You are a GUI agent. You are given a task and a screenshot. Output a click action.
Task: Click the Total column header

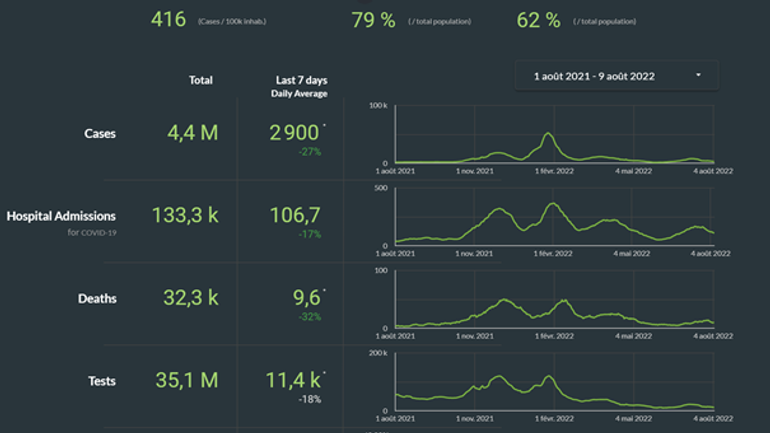pyautogui.click(x=200, y=80)
